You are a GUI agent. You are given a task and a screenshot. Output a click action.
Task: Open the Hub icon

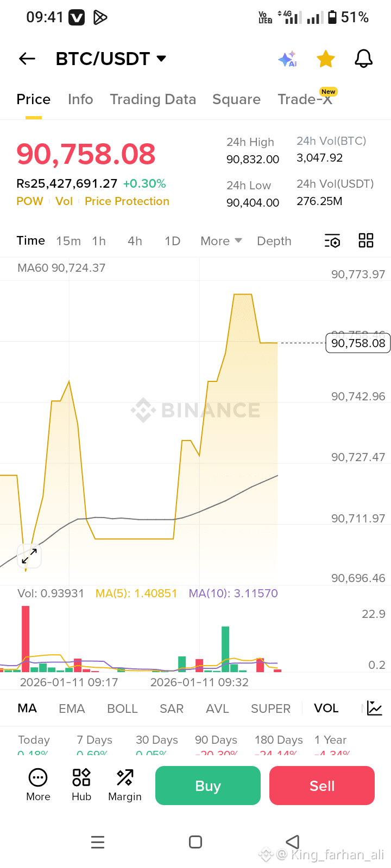click(x=81, y=784)
